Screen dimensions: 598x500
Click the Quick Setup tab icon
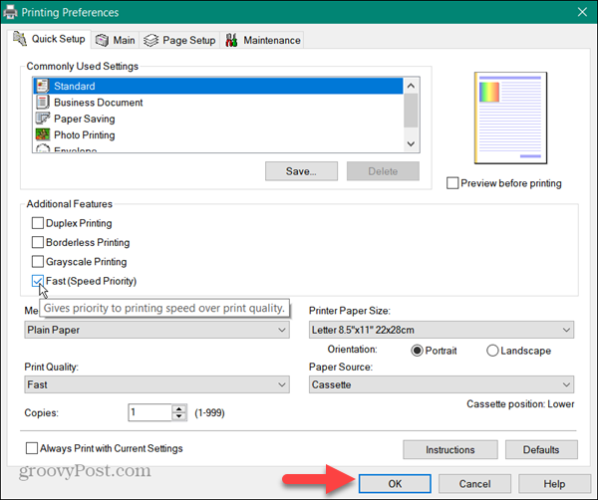[20, 39]
